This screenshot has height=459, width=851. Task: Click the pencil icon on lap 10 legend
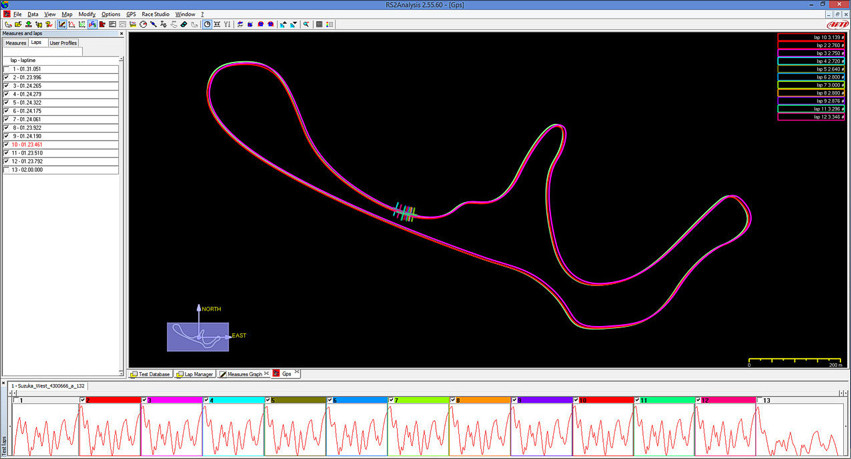(x=842, y=37)
